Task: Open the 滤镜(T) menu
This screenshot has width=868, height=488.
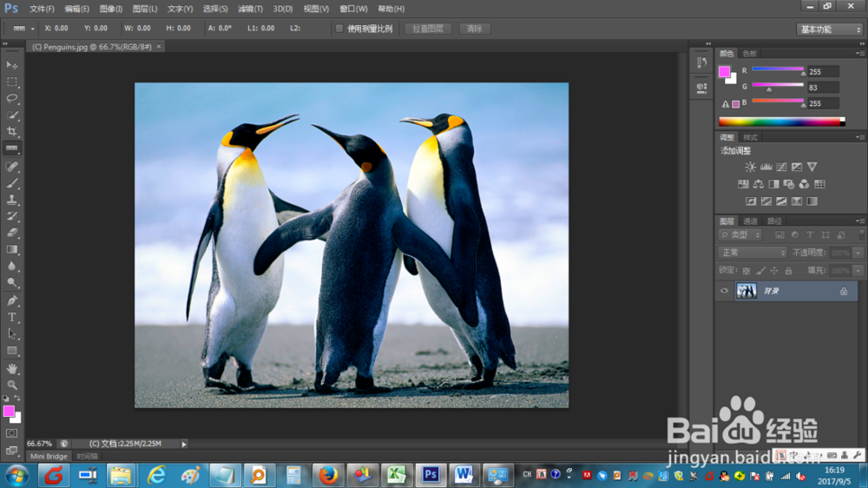Action: tap(250, 9)
